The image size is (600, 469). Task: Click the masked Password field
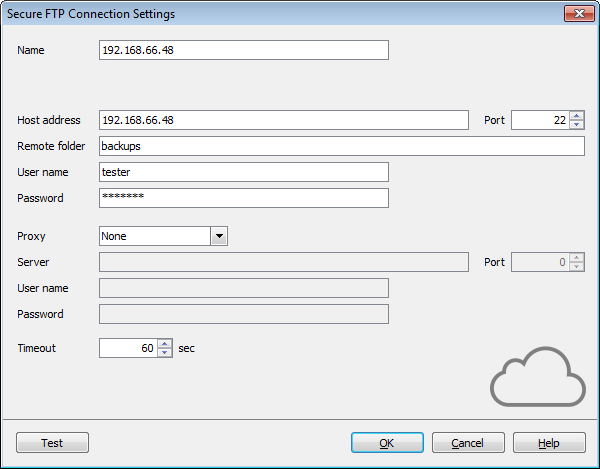pos(244,198)
